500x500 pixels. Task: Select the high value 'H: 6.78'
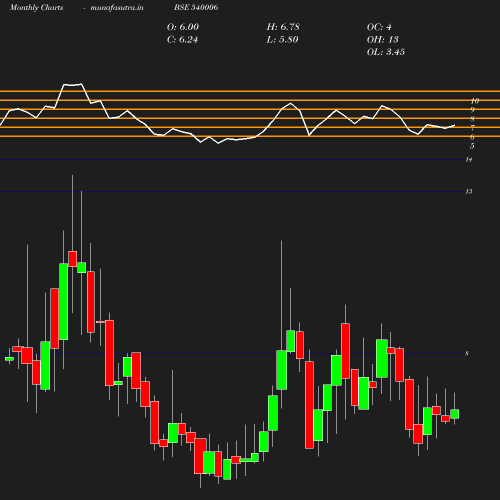pyautogui.click(x=283, y=27)
